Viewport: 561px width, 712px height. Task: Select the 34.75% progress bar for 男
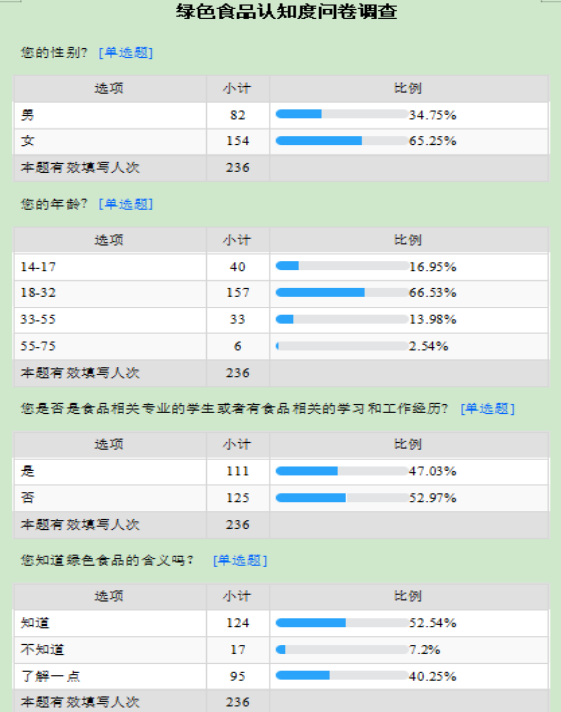pos(342,114)
